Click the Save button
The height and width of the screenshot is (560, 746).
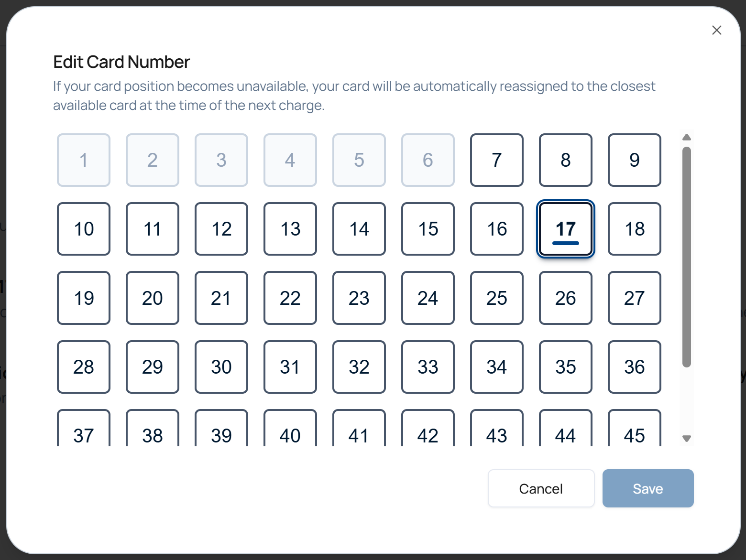(647, 488)
